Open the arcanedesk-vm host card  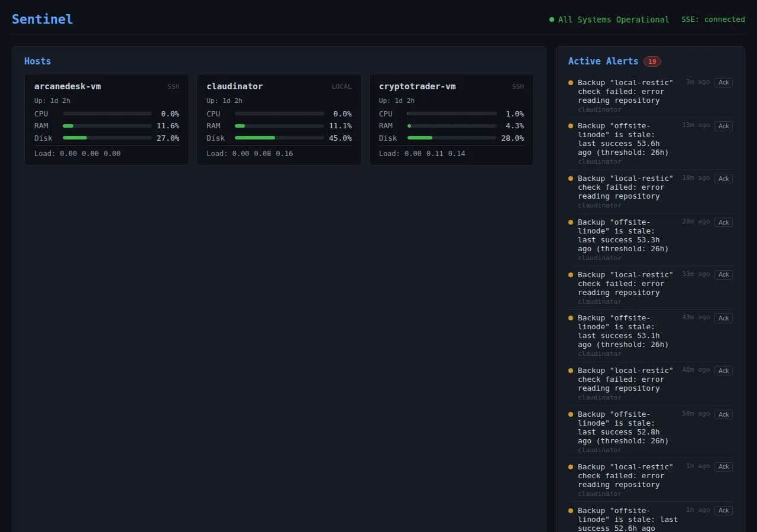coord(106,119)
